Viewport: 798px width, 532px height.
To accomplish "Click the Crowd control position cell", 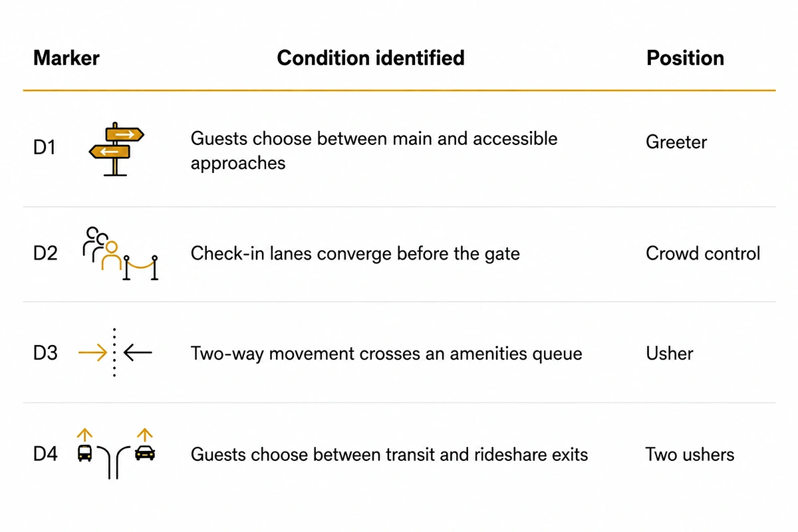I will click(703, 253).
